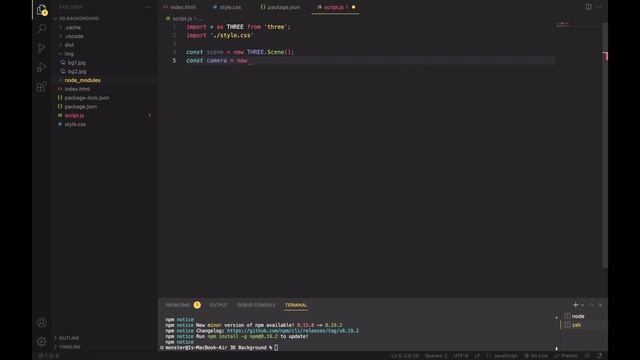Image resolution: width=640 pixels, height=360 pixels.
Task: Open bg2.jpg in the file tree
Action: click(77, 71)
